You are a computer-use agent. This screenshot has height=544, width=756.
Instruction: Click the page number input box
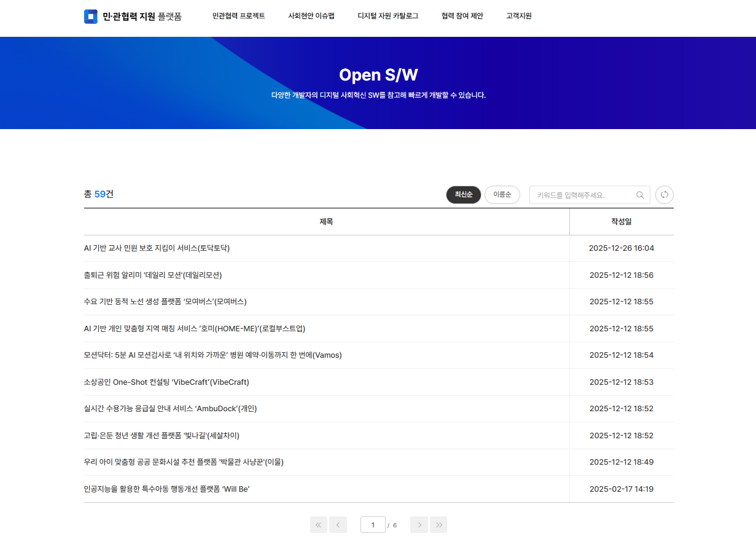[x=373, y=525]
